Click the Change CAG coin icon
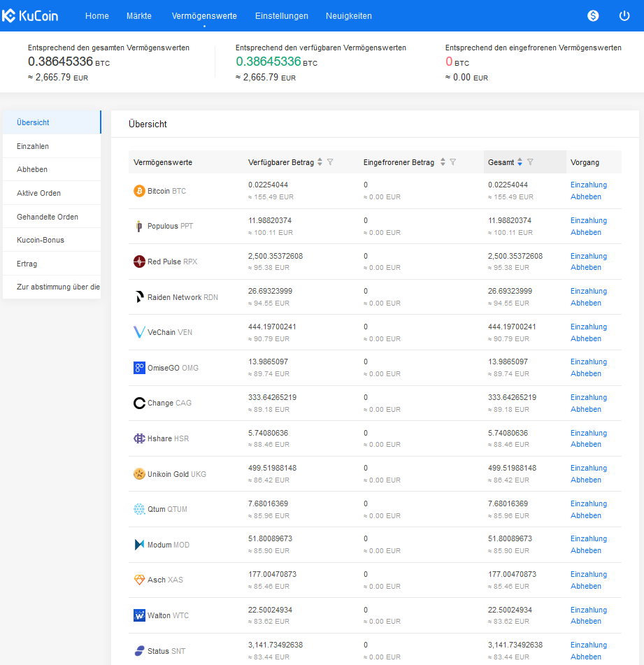Screen dimensions: 644x665 (139, 403)
